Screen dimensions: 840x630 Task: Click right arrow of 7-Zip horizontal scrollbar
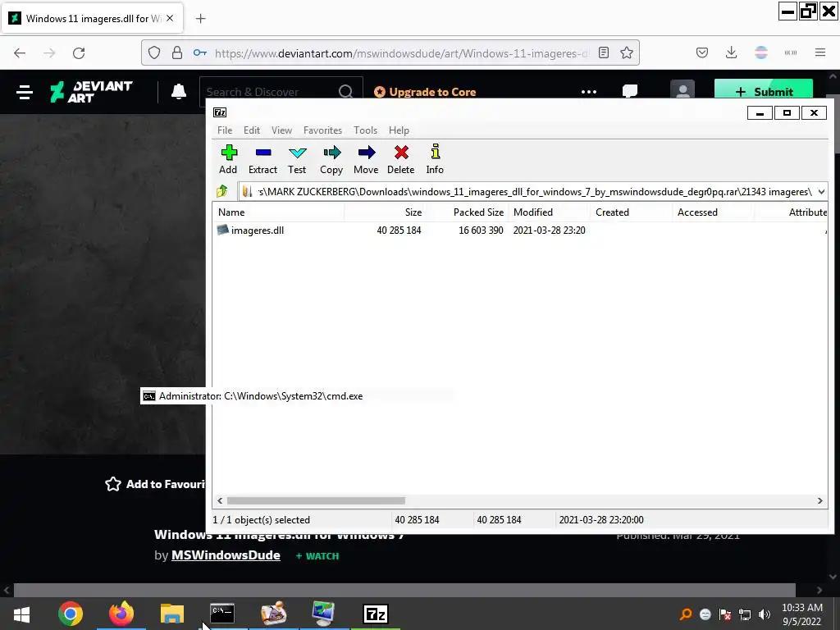click(819, 500)
